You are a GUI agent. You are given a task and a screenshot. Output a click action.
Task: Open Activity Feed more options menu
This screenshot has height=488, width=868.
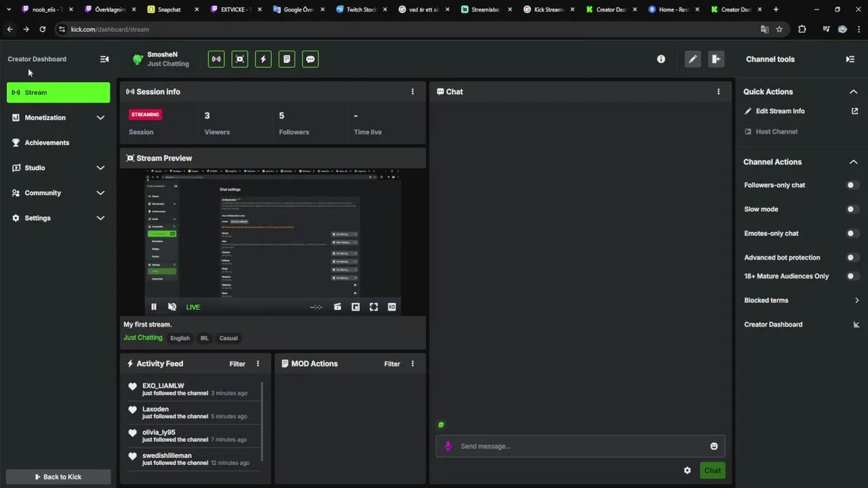coord(258,364)
